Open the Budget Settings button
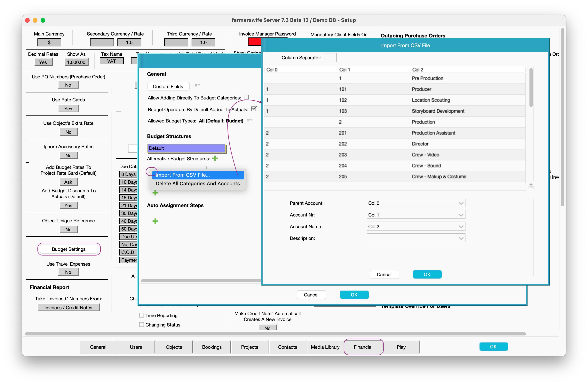This screenshot has width=588, height=385. click(x=69, y=249)
